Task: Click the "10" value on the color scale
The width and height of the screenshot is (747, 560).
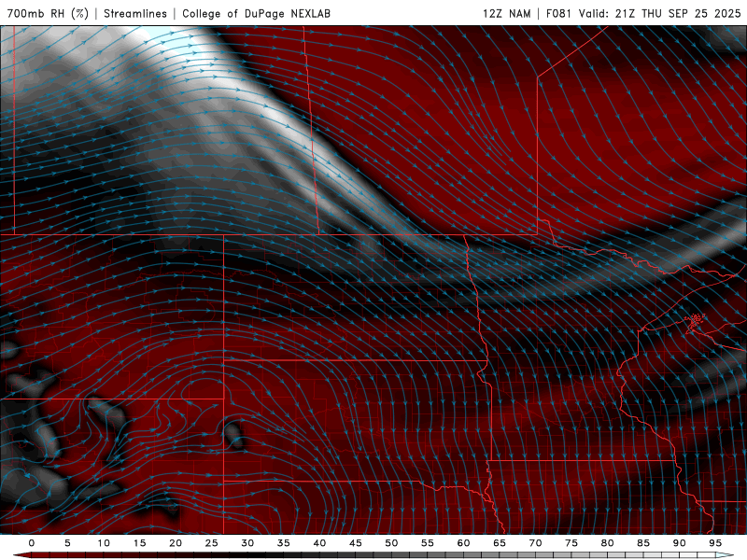Action: (x=104, y=543)
